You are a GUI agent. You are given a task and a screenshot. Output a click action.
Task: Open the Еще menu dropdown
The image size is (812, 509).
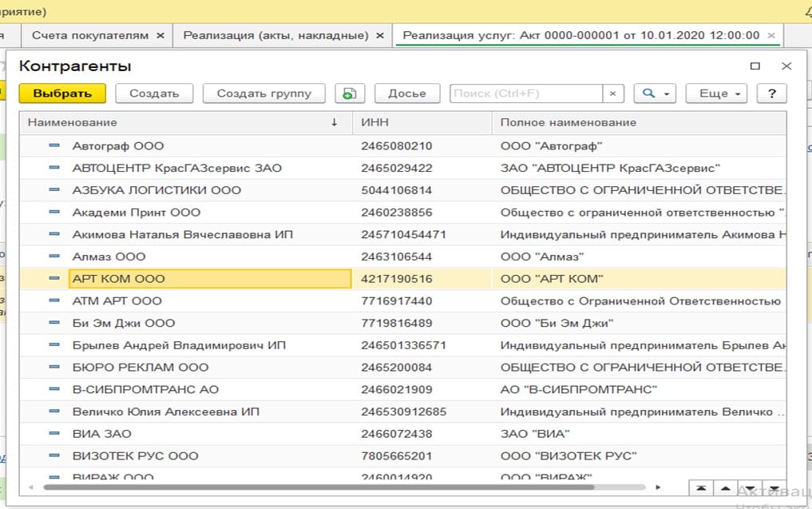[716, 93]
